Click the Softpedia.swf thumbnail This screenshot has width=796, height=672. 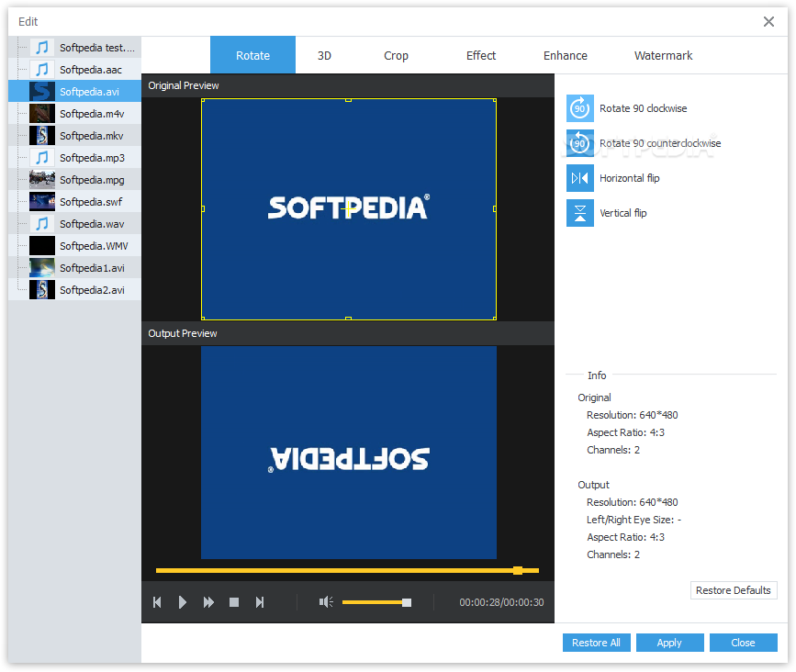click(42, 201)
